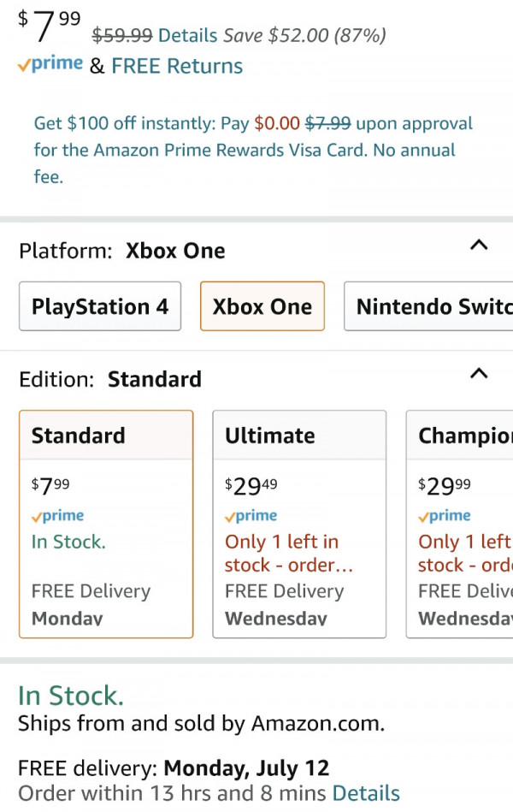The height and width of the screenshot is (812, 513).
Task: Click the $29.49 price in Ultimate card
Action: coord(251,486)
